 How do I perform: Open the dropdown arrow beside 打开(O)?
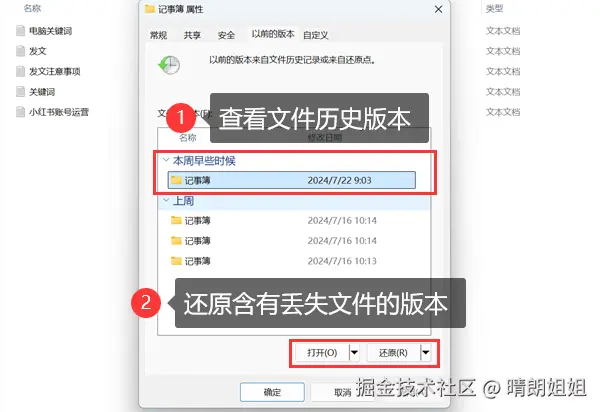click(354, 352)
